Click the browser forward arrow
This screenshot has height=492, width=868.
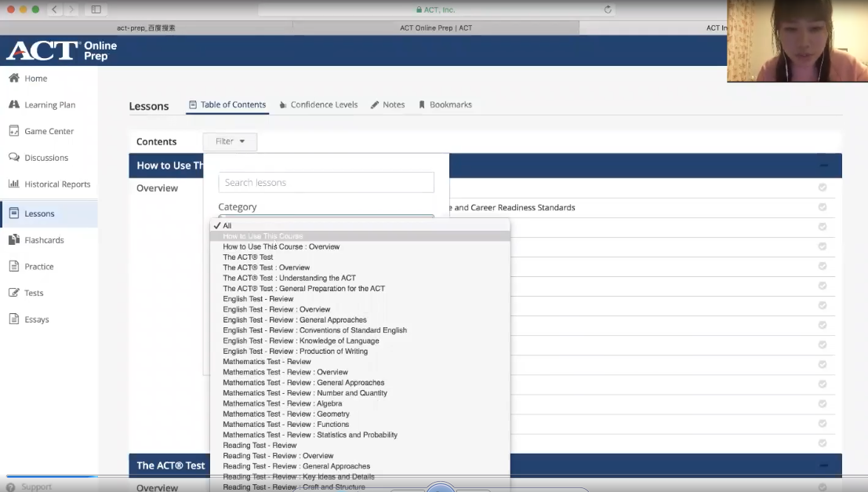(71, 9)
